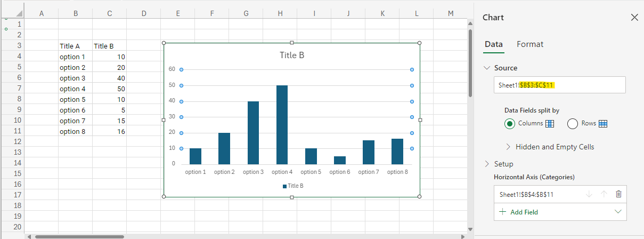Close the Chart pane
644x239 pixels.
(x=634, y=18)
